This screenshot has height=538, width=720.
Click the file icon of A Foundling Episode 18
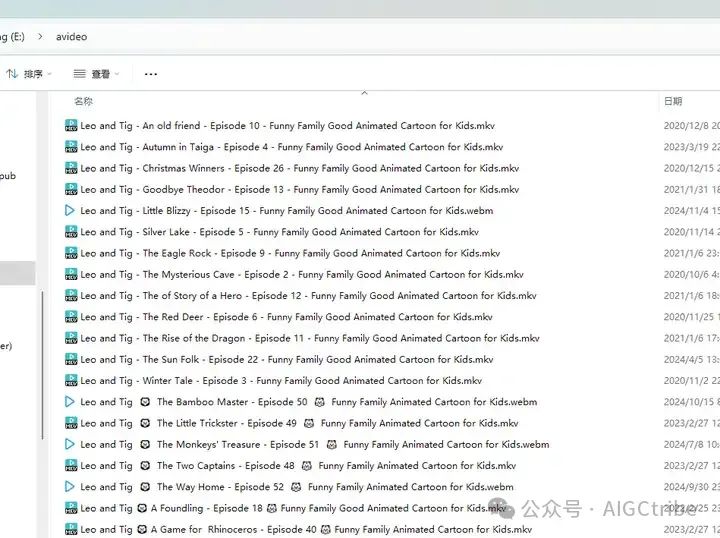coord(71,508)
